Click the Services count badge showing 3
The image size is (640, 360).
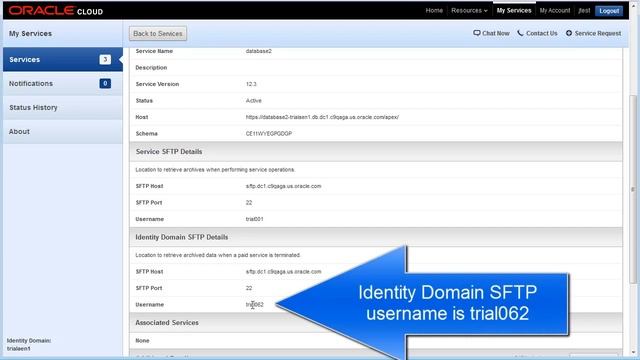click(105, 60)
